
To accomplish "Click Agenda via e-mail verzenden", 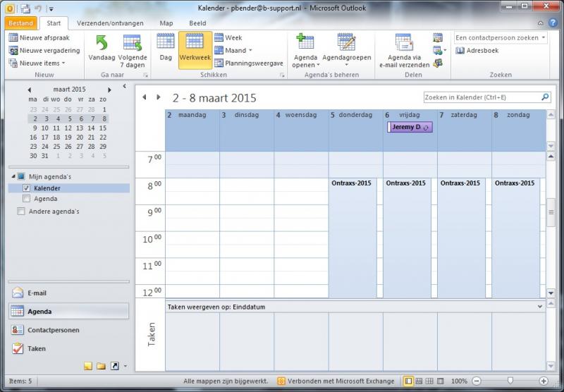I will 404,51.
